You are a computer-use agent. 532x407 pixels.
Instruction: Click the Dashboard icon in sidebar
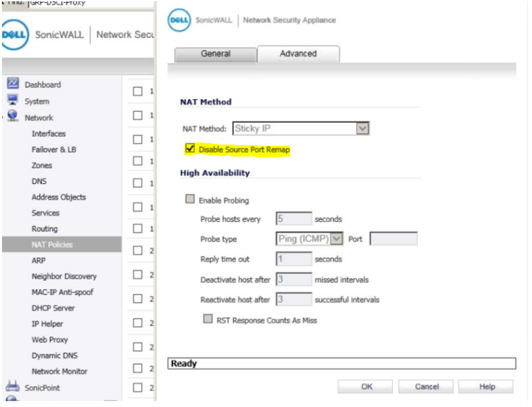click(13, 84)
